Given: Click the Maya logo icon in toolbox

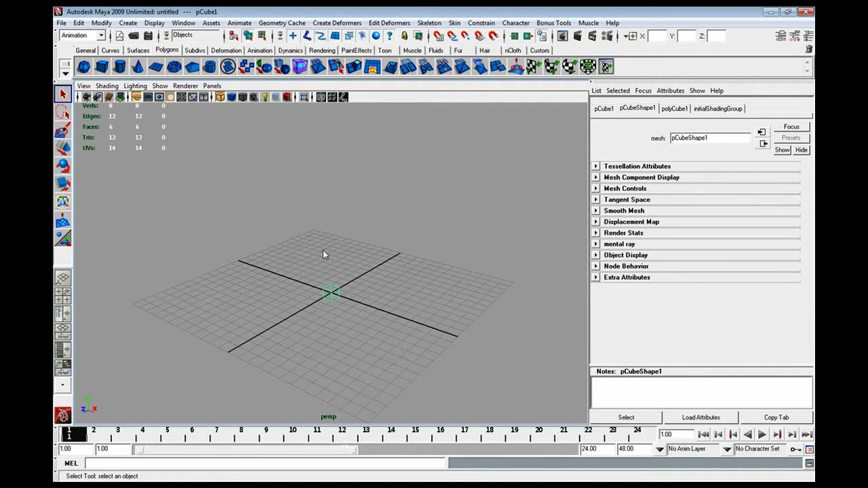Looking at the screenshot, I should pos(63,415).
